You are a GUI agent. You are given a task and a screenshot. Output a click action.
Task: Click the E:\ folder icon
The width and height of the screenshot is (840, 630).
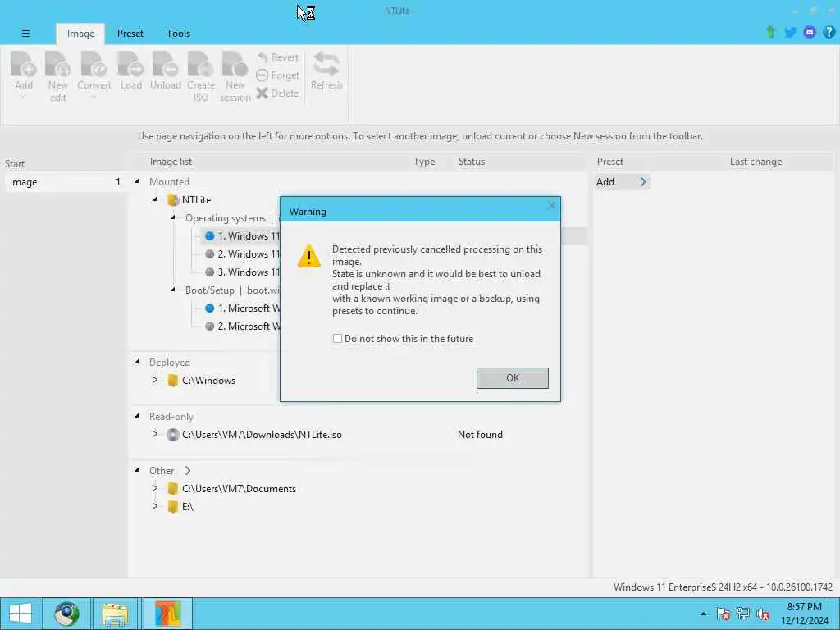(172, 506)
